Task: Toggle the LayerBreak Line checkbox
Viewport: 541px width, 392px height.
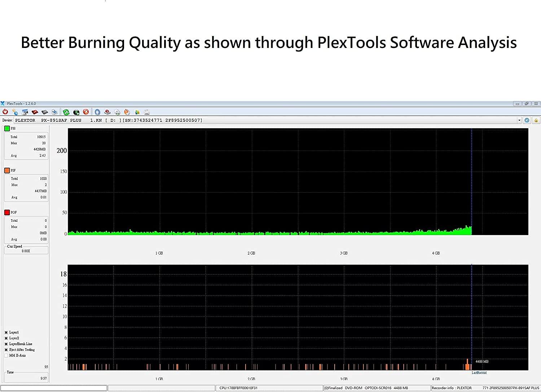Action: 6,344
